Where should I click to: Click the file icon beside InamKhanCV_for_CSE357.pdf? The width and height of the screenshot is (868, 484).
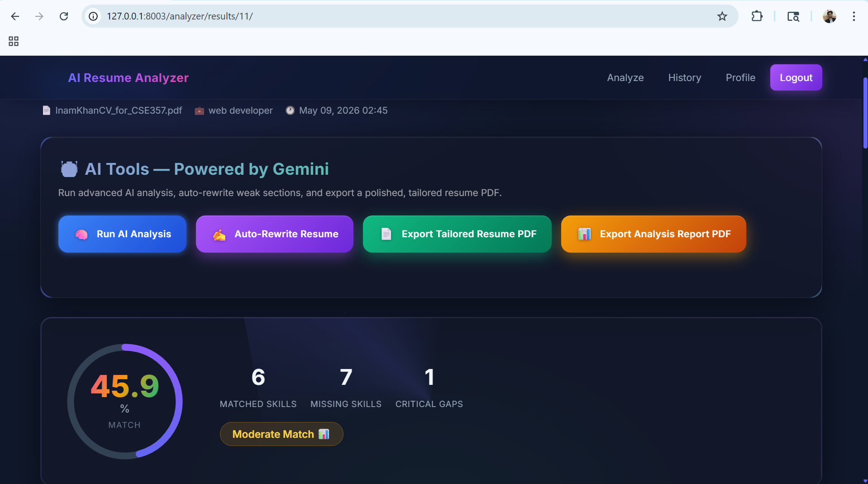pos(46,110)
